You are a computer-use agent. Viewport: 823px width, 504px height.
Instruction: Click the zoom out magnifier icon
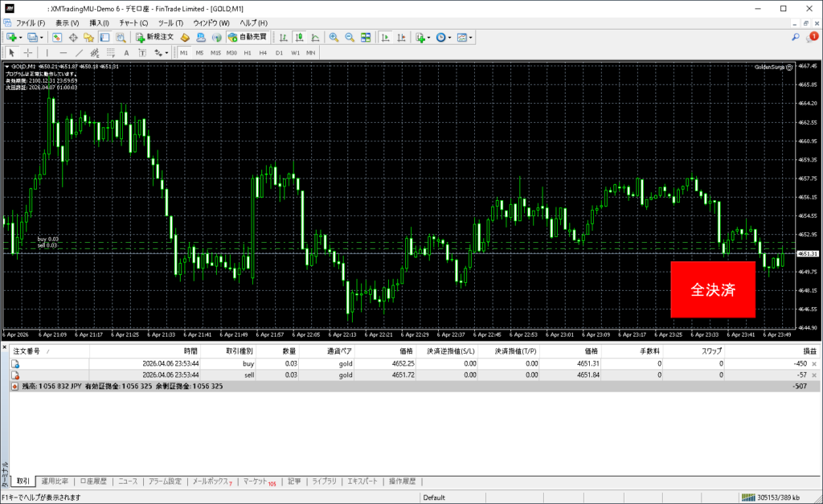coord(350,37)
